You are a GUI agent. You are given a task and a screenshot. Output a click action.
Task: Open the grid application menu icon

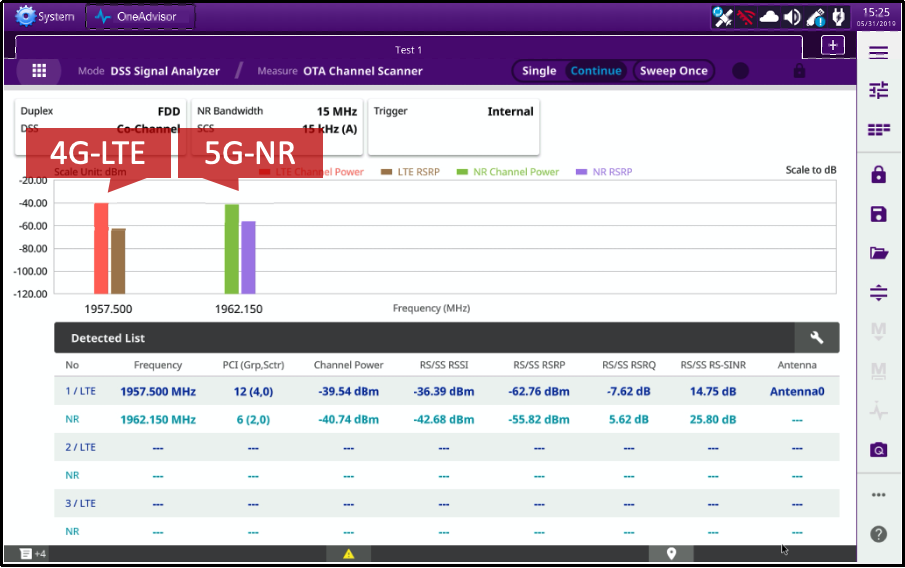[39, 70]
